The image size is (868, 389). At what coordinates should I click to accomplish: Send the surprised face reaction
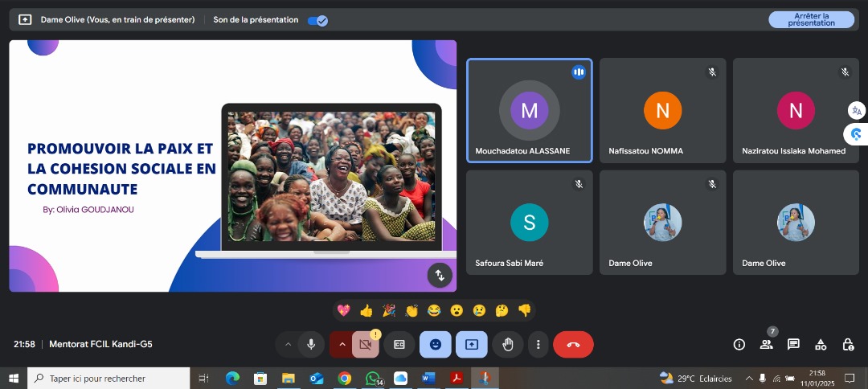pos(457,310)
